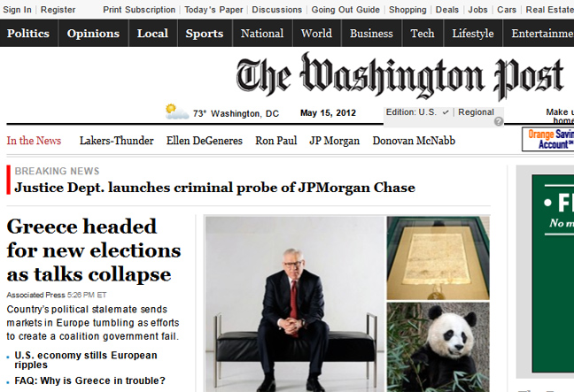This screenshot has width=574, height=392.
Task: Open the Tech section menu
Action: click(x=422, y=34)
